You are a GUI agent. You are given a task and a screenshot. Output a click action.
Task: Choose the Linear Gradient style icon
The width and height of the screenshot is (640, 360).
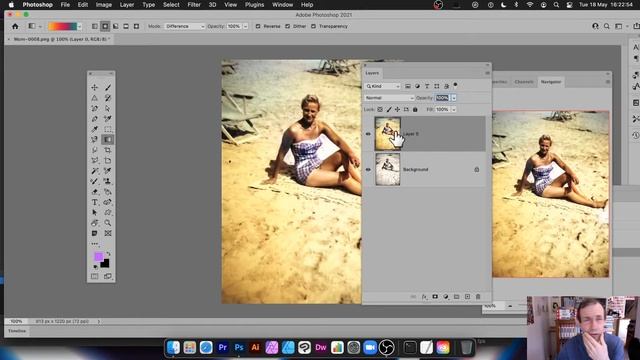95,26
